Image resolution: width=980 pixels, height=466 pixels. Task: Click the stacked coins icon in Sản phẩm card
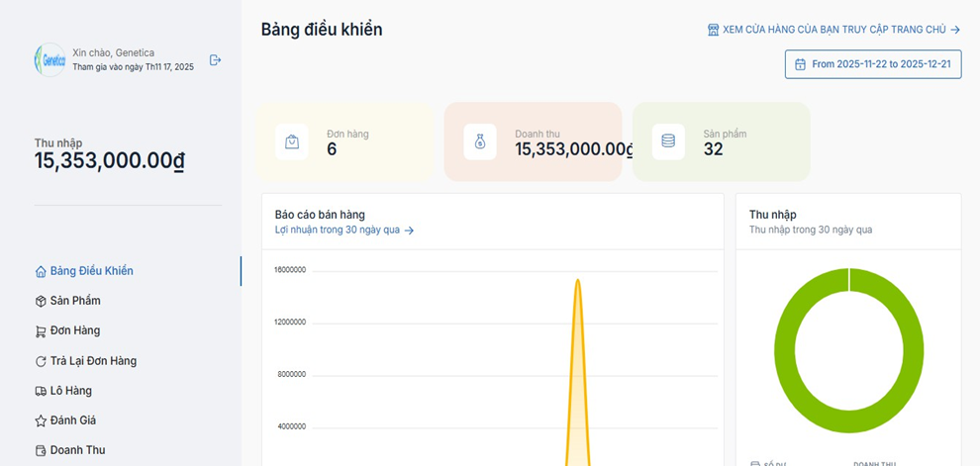[x=668, y=141]
